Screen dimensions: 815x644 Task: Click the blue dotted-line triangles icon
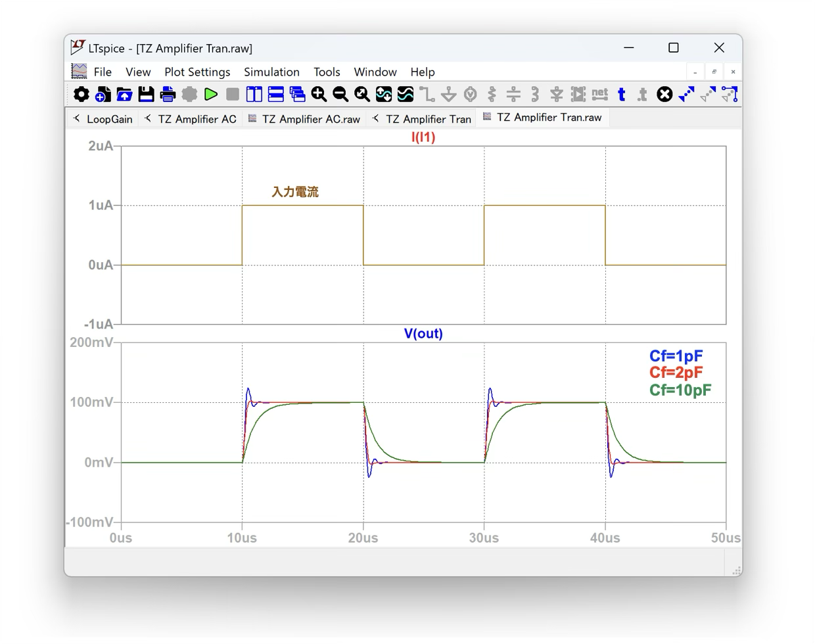[686, 95]
